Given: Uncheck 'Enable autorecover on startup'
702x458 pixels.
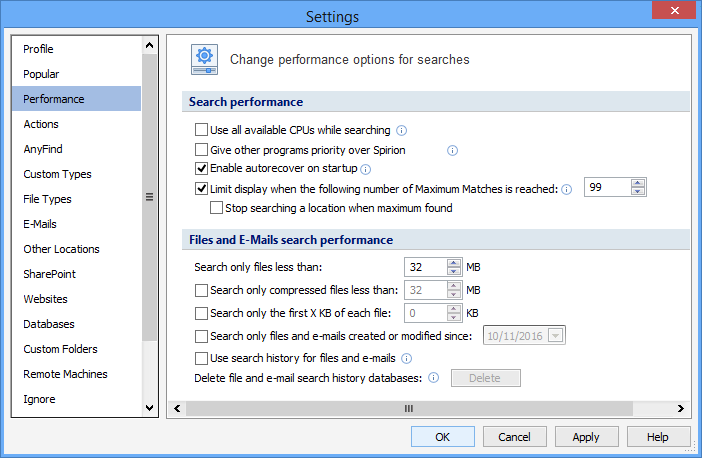Looking at the screenshot, I should (x=202, y=168).
